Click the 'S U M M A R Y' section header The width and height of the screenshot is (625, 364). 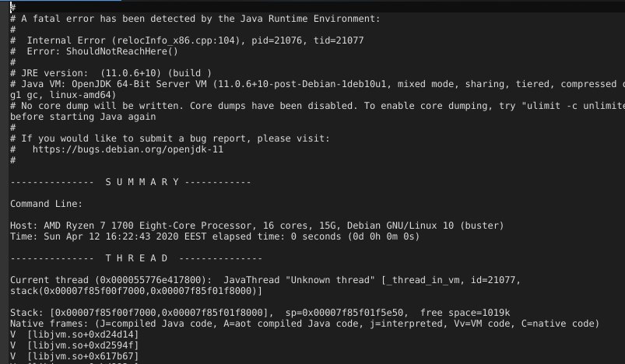point(142,182)
